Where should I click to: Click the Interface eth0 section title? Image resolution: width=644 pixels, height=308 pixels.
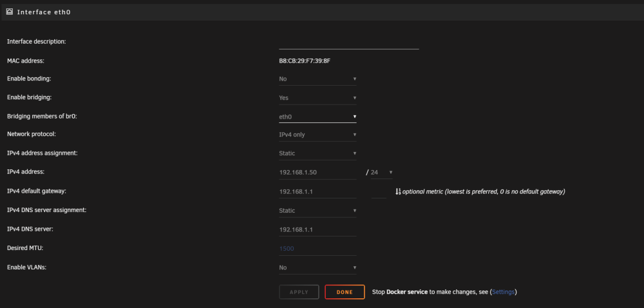tap(44, 12)
